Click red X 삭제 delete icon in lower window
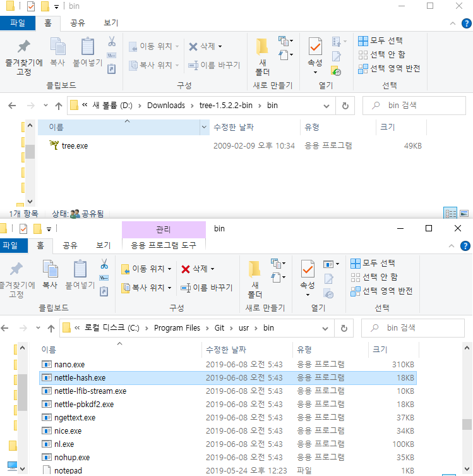473x476 pixels. (x=185, y=269)
